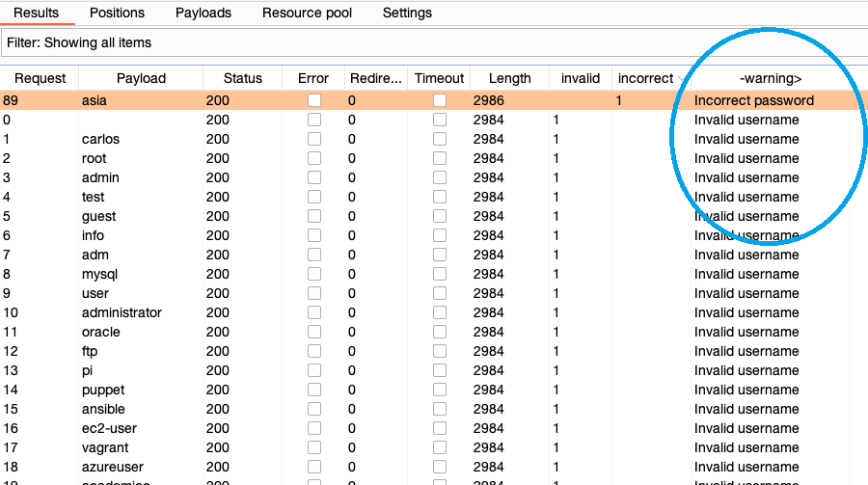Screen dimensions: 868x485
Task: Select the pi payload row
Action: point(434,370)
